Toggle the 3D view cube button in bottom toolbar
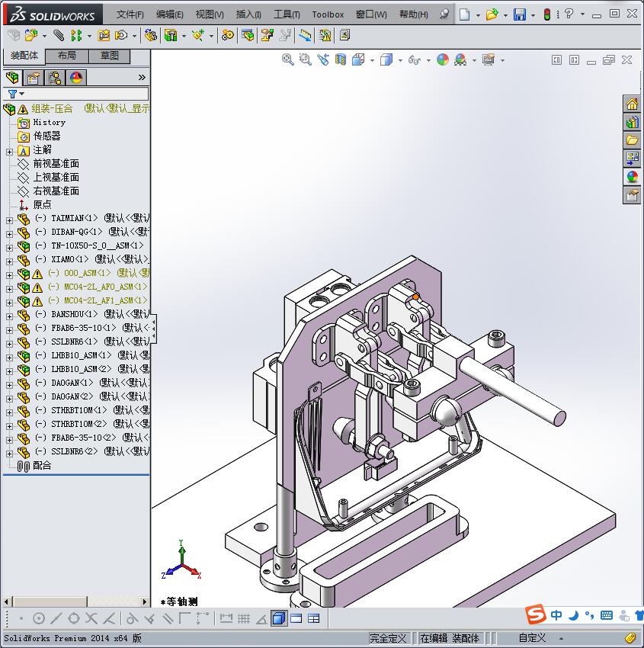The height and width of the screenshot is (648, 644). pos(279,619)
